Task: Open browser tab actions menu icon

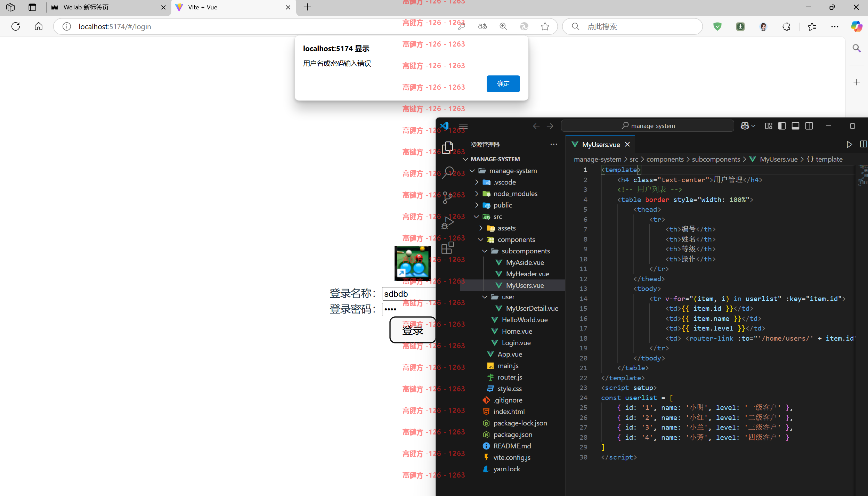Action: tap(32, 7)
